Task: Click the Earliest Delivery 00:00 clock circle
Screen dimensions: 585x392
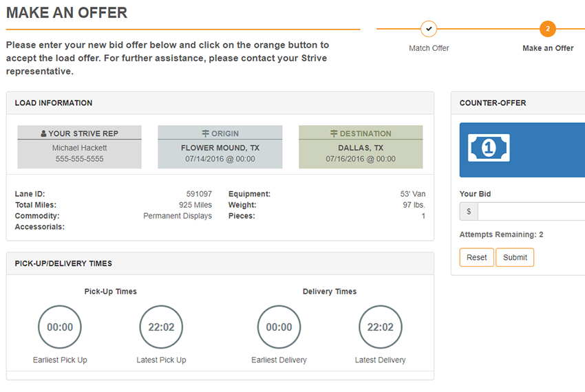Action: (x=279, y=327)
